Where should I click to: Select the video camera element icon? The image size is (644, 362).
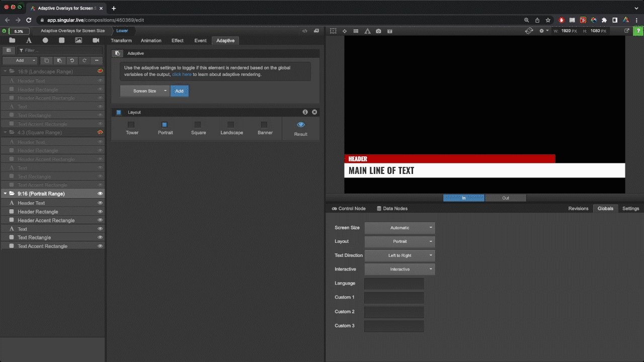click(x=96, y=40)
